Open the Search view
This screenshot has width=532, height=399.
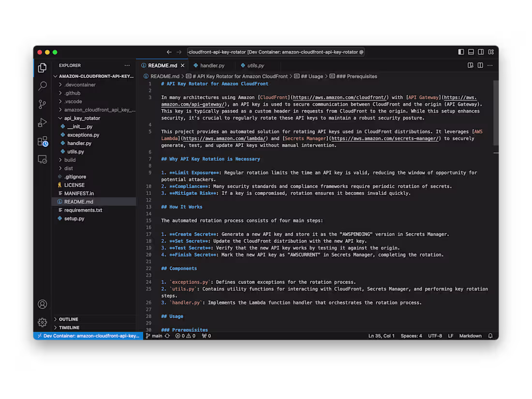pos(42,86)
